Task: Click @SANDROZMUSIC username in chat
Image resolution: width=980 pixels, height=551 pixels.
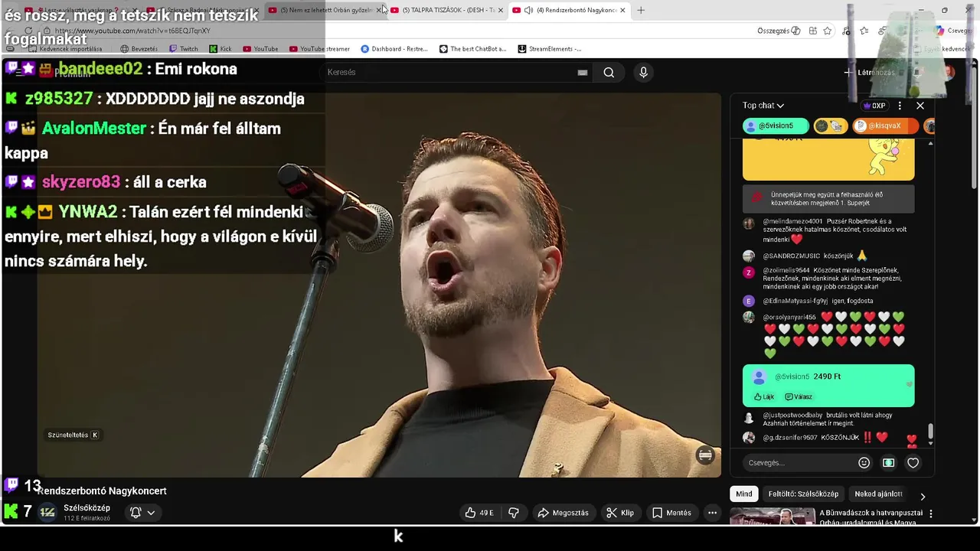Action: [792, 256]
